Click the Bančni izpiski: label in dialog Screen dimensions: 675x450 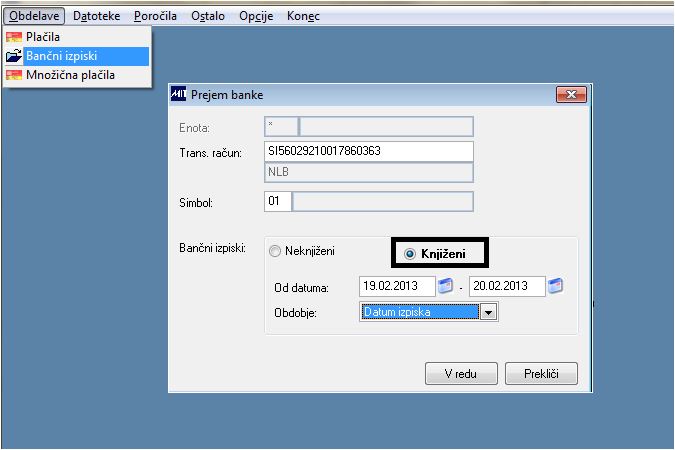pos(212,248)
